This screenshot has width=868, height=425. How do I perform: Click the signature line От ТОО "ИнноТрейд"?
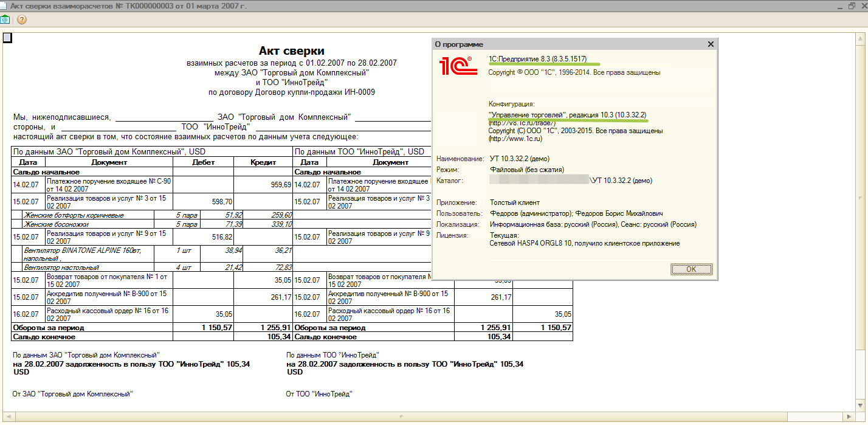(x=319, y=394)
